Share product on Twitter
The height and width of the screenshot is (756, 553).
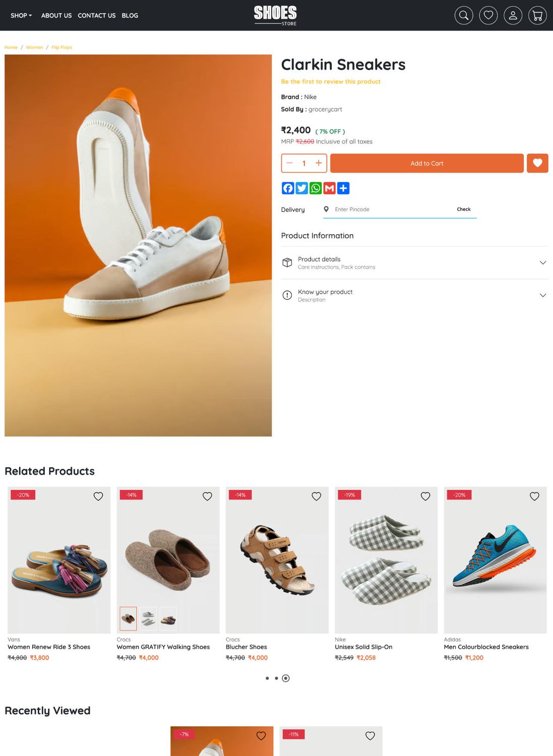pyautogui.click(x=301, y=188)
